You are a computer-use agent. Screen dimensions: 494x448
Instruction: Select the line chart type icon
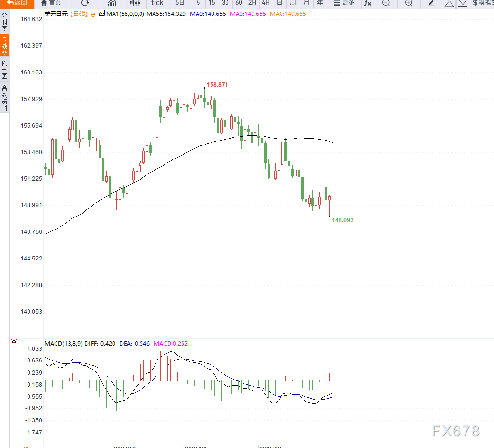[x=112, y=3]
